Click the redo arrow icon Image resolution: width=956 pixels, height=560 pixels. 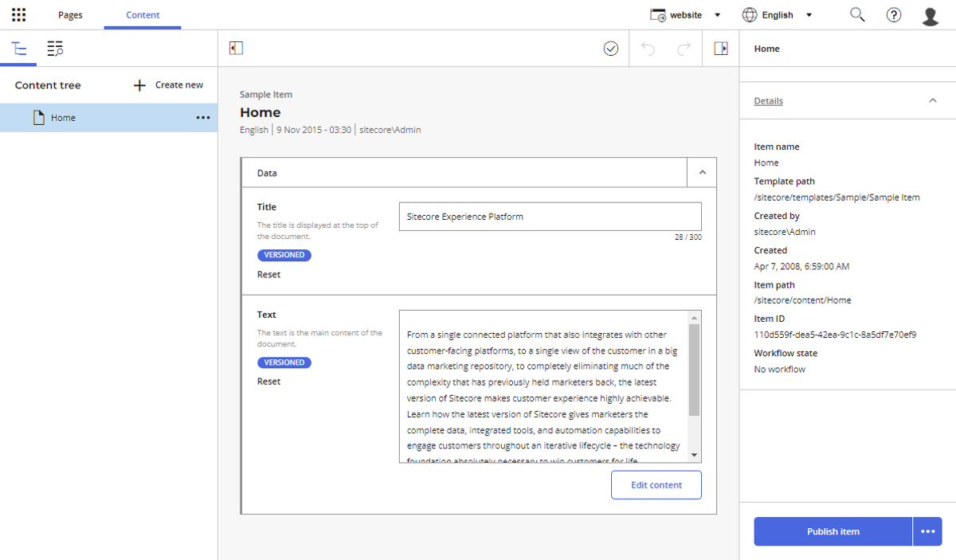684,49
